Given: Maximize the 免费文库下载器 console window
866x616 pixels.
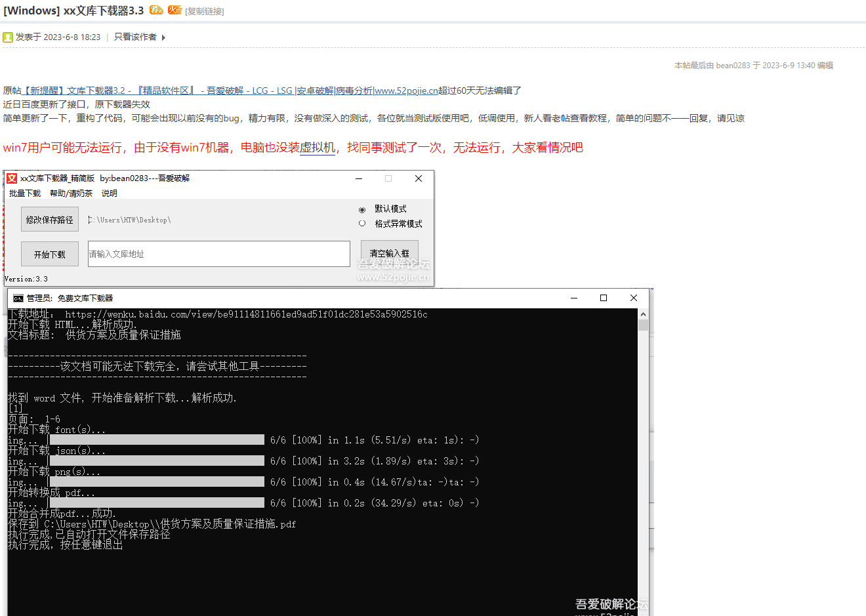Looking at the screenshot, I should click(x=604, y=298).
